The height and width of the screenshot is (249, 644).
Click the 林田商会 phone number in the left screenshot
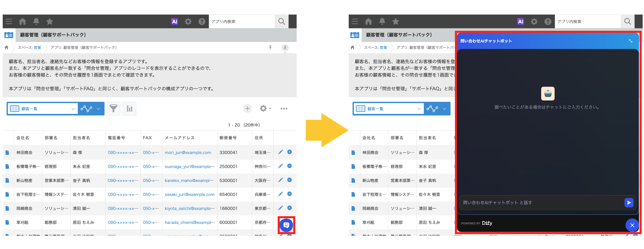(123, 153)
